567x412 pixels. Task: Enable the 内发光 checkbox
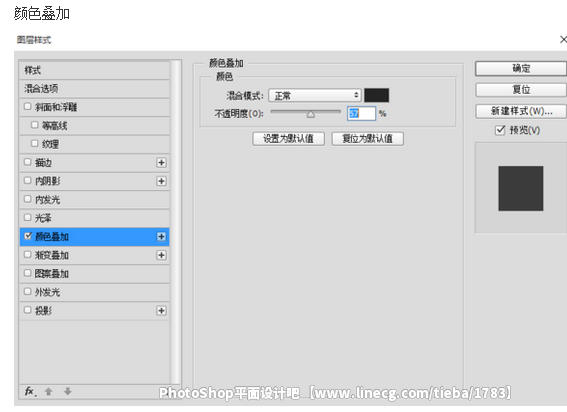pos(27,199)
